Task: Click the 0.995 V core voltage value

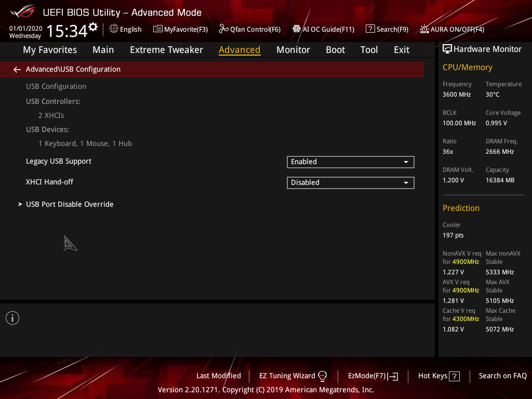Action: [496, 123]
